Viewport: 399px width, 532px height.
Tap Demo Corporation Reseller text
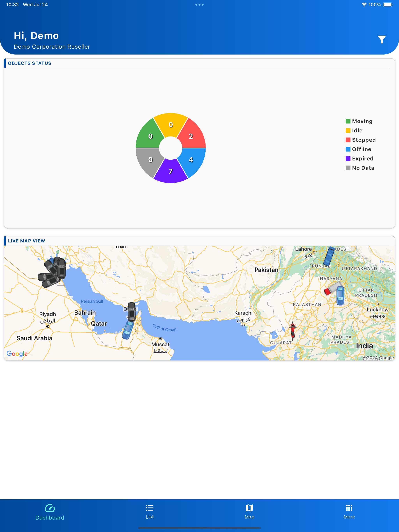[x=52, y=47]
